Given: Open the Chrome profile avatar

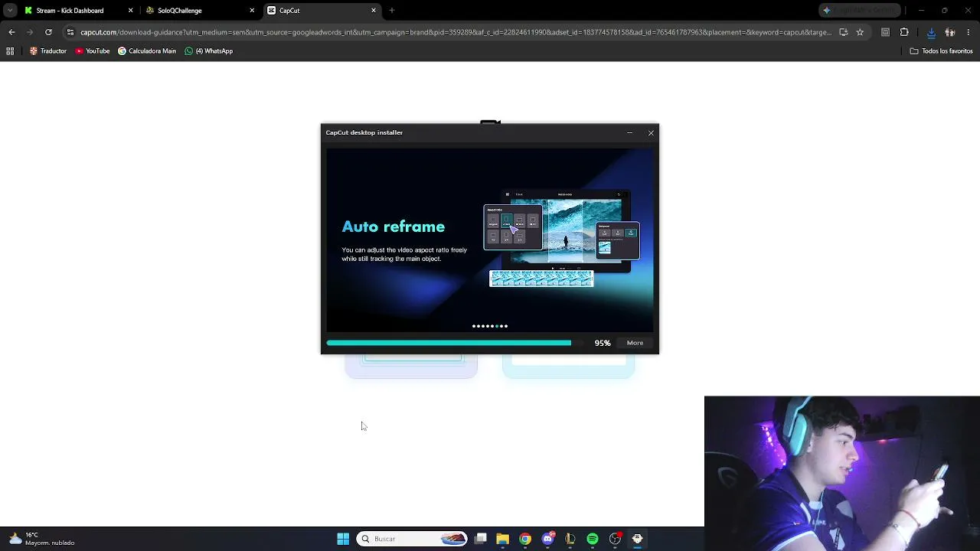Looking at the screenshot, I should click(x=950, y=32).
